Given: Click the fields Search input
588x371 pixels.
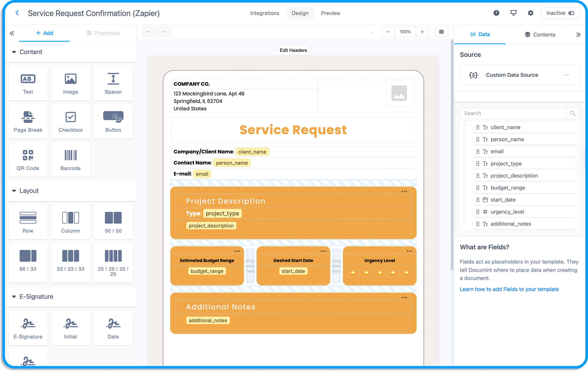Looking at the screenshot, I should [513, 113].
